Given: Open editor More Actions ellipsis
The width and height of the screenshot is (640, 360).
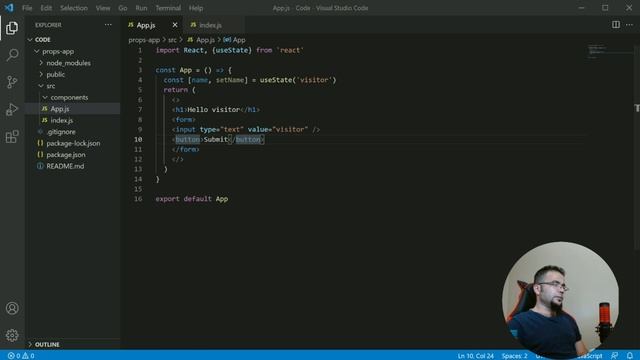Looking at the screenshot, I should (629, 24).
